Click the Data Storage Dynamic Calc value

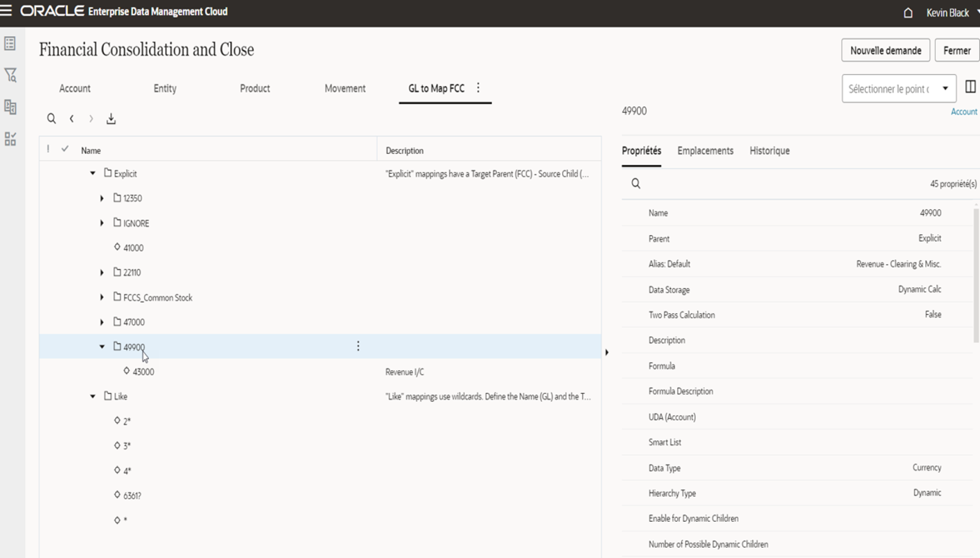(920, 289)
